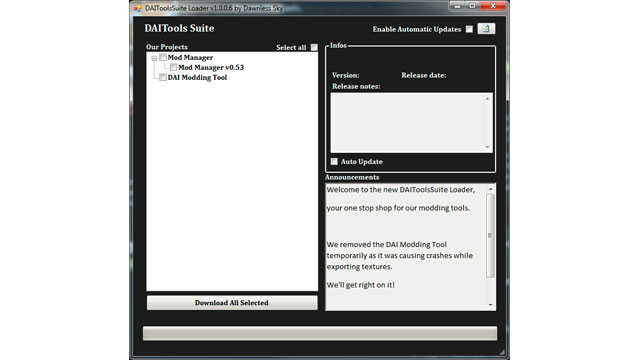The image size is (640, 360).
Task: Click the 'Announcements' label
Action: 352,177
